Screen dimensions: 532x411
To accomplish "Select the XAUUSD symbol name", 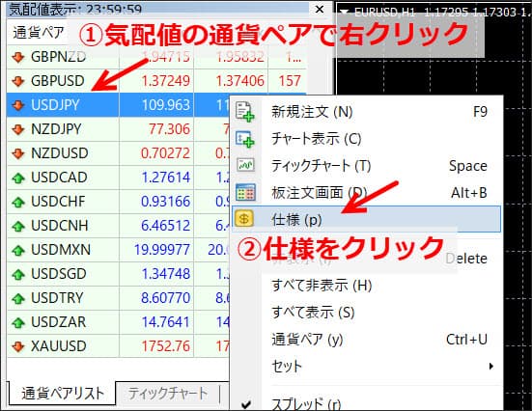I will point(59,346).
